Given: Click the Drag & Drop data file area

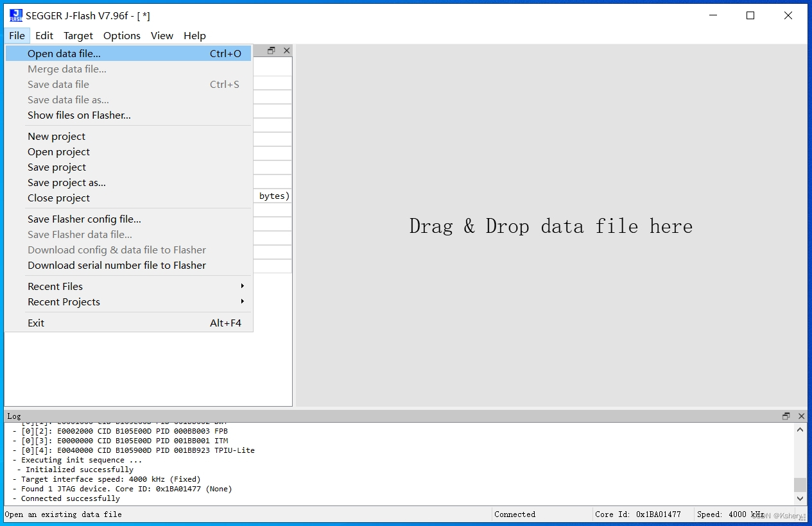Looking at the screenshot, I should [551, 226].
